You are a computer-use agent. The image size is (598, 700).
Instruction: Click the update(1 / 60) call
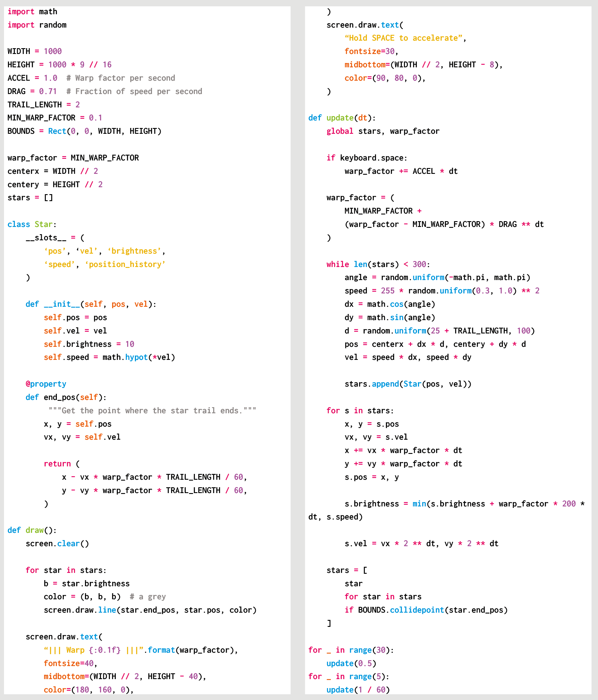point(358,690)
